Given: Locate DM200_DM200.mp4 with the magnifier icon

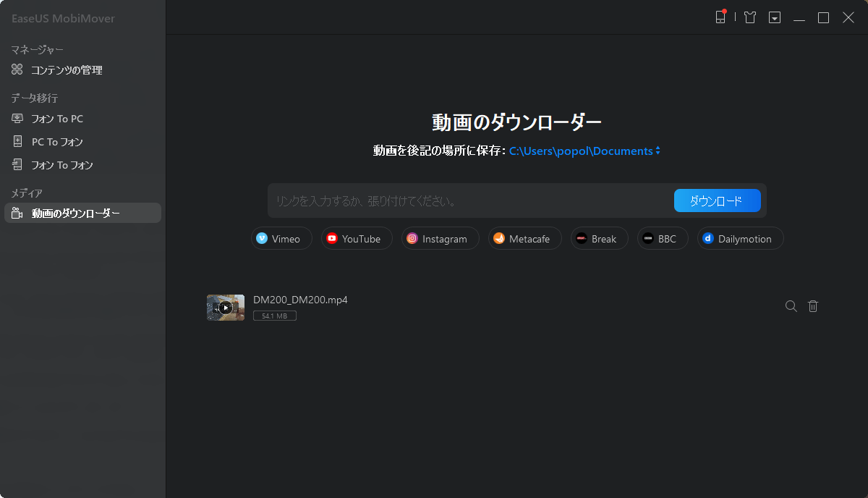Looking at the screenshot, I should click(x=791, y=306).
